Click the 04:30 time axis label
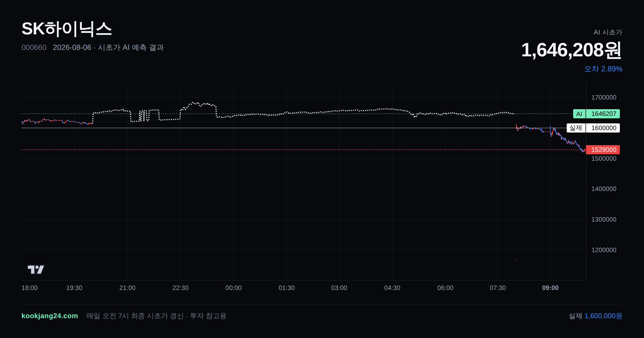The height and width of the screenshot is (338, 644). [x=392, y=288]
